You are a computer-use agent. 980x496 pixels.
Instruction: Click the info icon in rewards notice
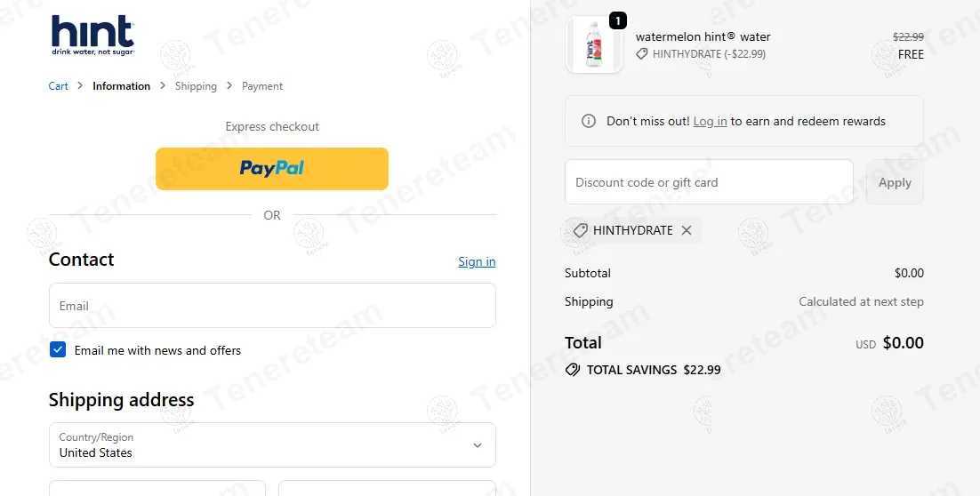pyautogui.click(x=588, y=121)
